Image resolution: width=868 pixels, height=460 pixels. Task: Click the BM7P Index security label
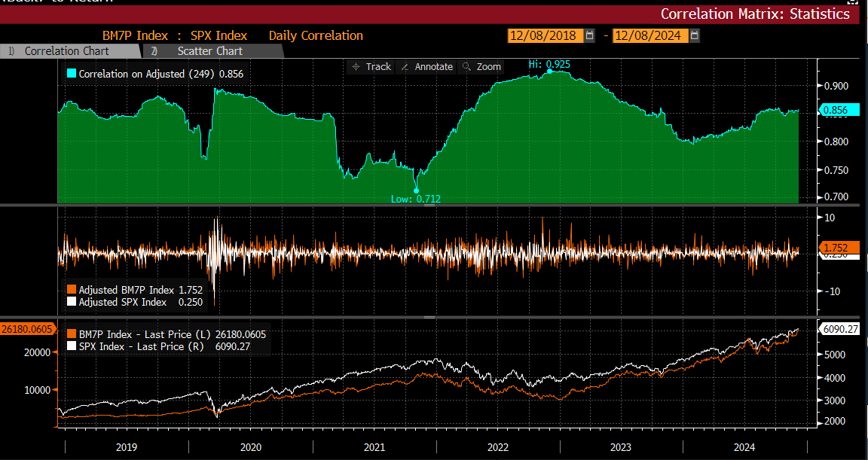pyautogui.click(x=136, y=35)
